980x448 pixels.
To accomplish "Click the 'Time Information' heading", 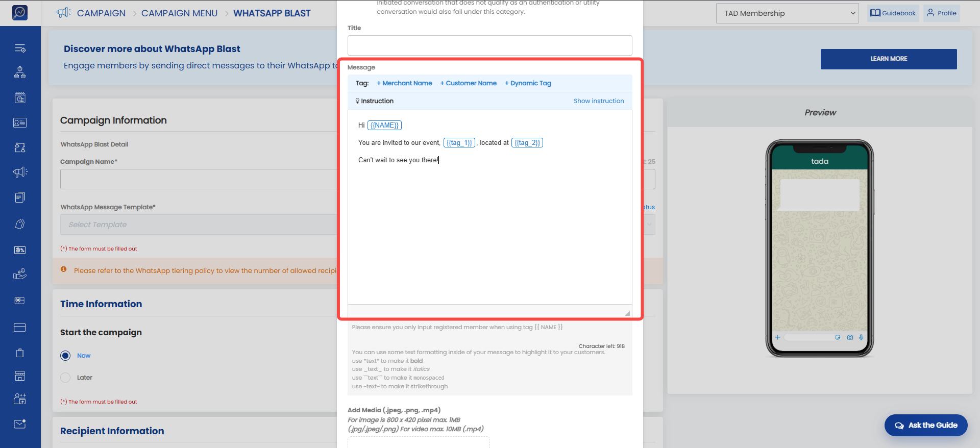I will point(101,304).
